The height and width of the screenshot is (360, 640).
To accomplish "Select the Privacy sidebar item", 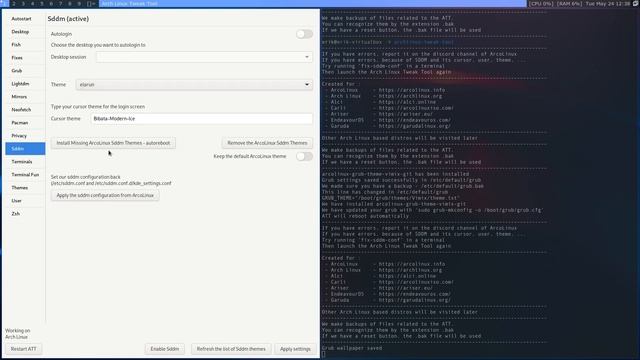I will (x=25, y=136).
